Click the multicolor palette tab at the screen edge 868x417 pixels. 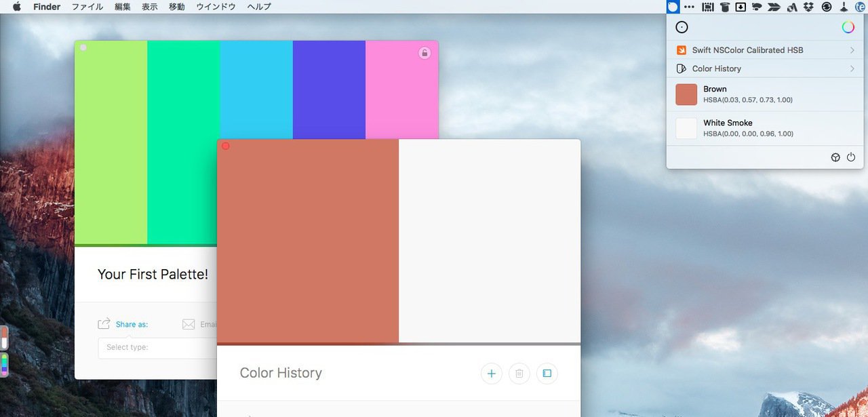coord(4,365)
